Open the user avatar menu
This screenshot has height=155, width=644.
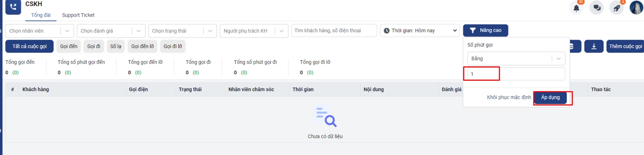[x=636, y=8]
